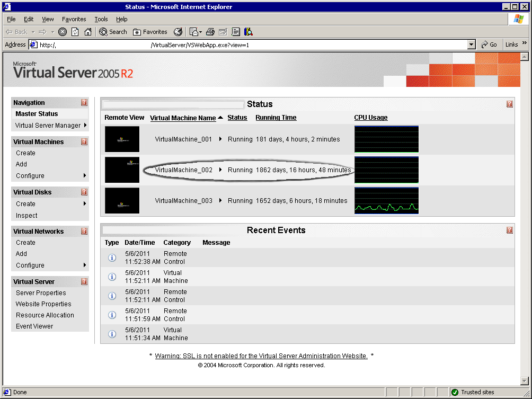532x399 pixels.
Task: Sort by Running Time column header
Action: point(276,118)
